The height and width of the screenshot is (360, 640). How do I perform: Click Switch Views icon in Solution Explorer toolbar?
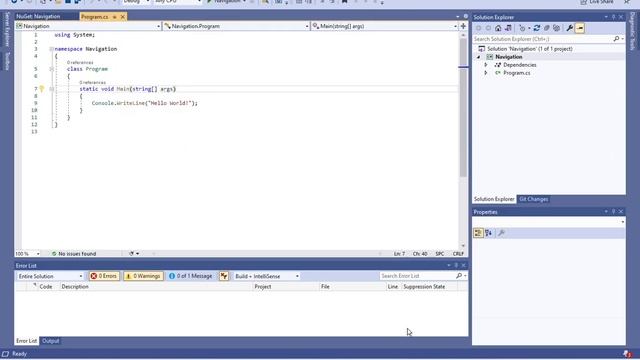[508, 28]
